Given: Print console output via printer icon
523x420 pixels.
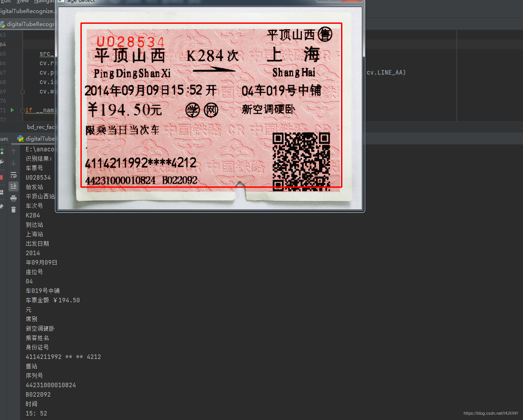Looking at the screenshot, I should coord(14,198).
